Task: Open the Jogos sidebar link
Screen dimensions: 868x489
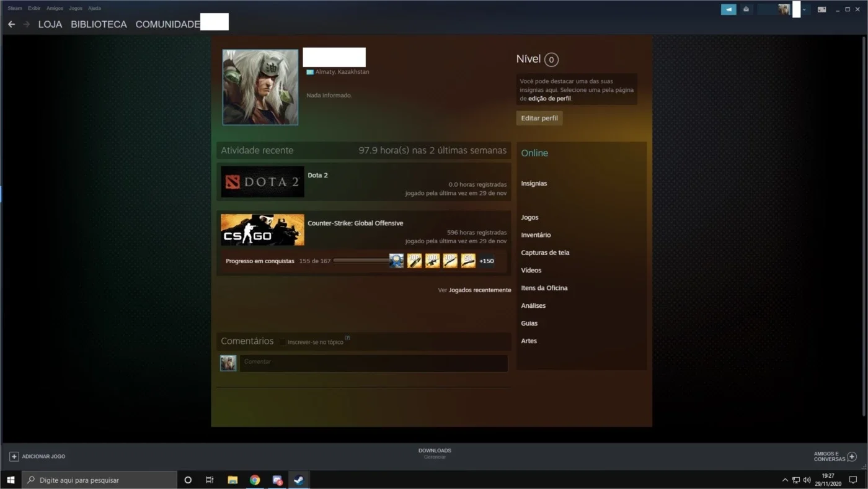Action: tap(529, 218)
